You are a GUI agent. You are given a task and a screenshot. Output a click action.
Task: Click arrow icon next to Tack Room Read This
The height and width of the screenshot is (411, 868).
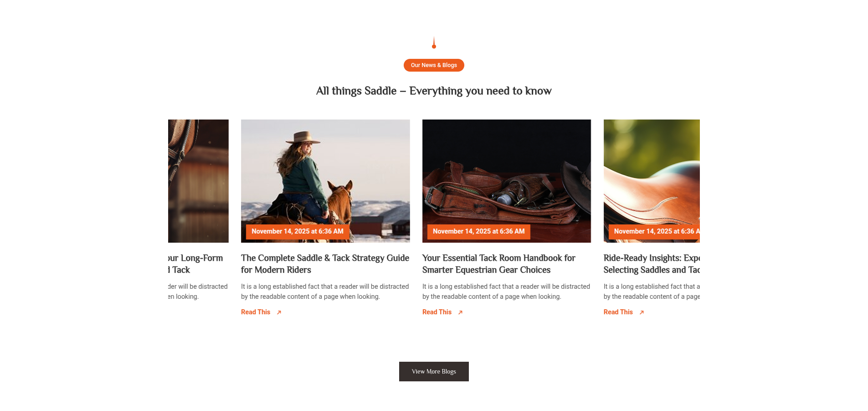point(460,312)
